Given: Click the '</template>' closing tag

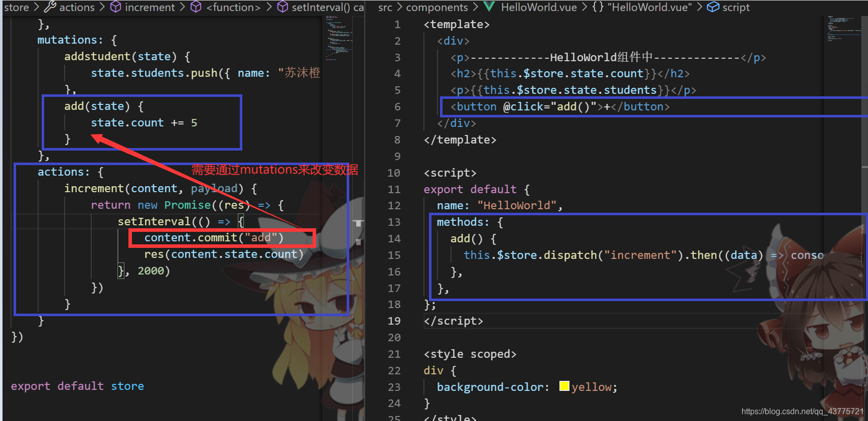Looking at the screenshot, I should click(460, 139).
